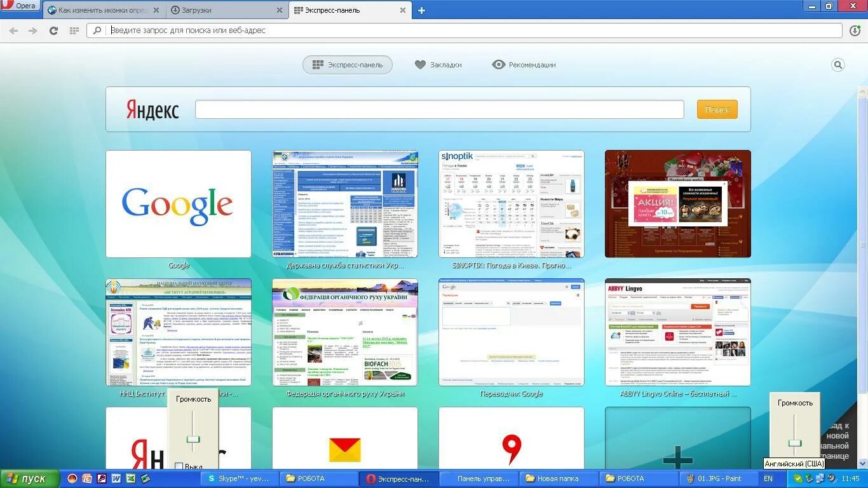The height and width of the screenshot is (488, 868).
Task: Click the yellow Поиск button
Action: pyautogui.click(x=717, y=109)
